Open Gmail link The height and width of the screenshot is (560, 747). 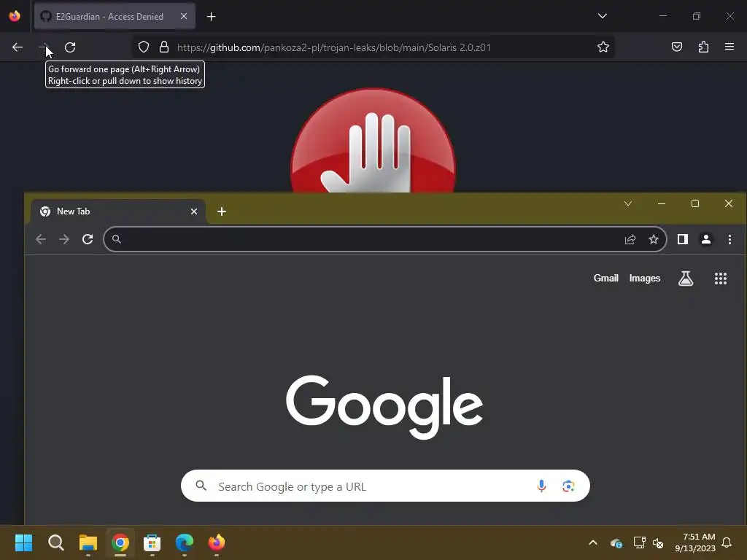point(606,278)
